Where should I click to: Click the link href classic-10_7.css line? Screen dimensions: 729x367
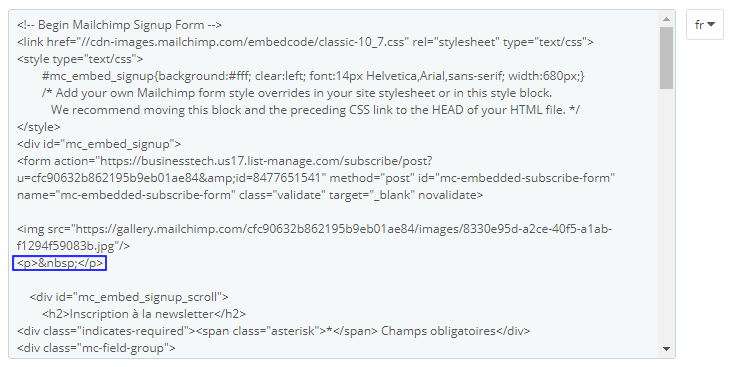pos(305,42)
